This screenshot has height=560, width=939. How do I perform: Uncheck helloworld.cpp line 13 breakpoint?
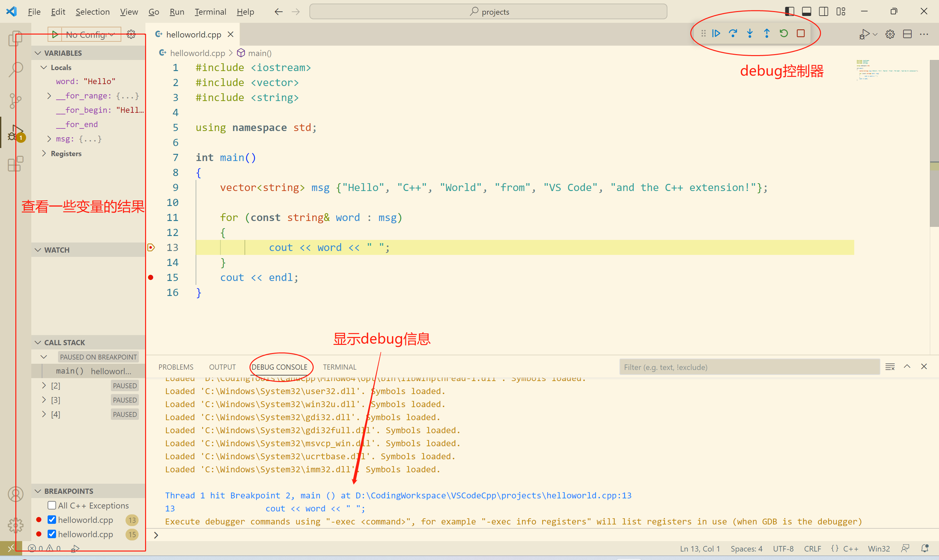click(52, 520)
